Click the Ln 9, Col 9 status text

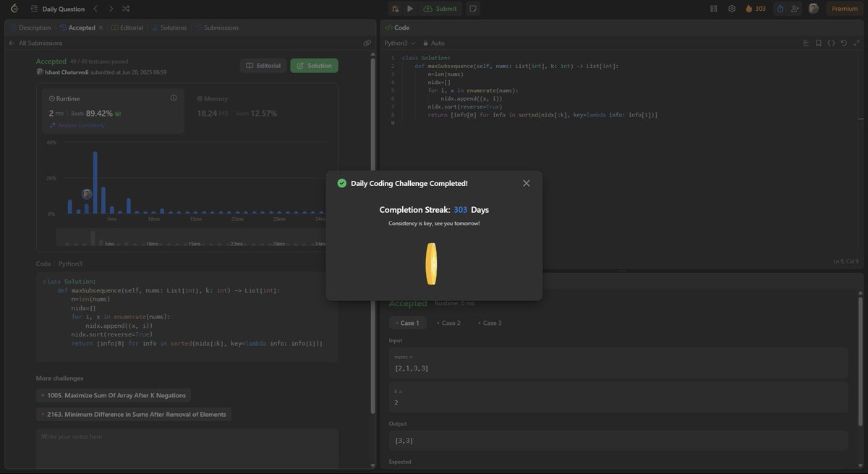coord(847,261)
